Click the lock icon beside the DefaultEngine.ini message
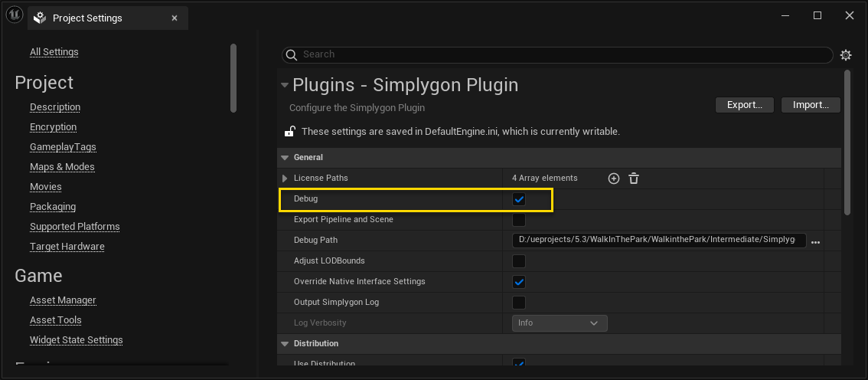The height and width of the screenshot is (380, 868). coord(290,131)
